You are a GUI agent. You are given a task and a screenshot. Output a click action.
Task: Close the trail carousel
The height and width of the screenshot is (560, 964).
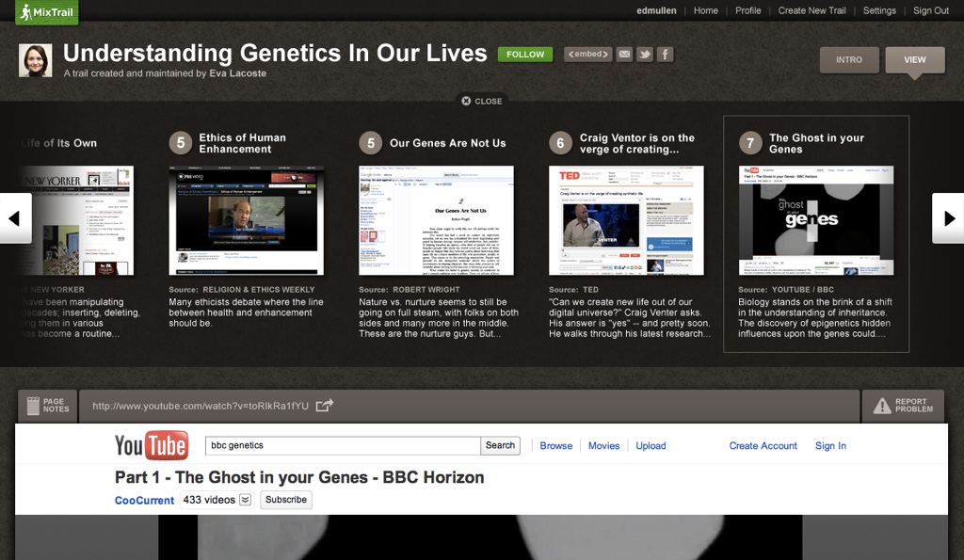click(x=482, y=101)
